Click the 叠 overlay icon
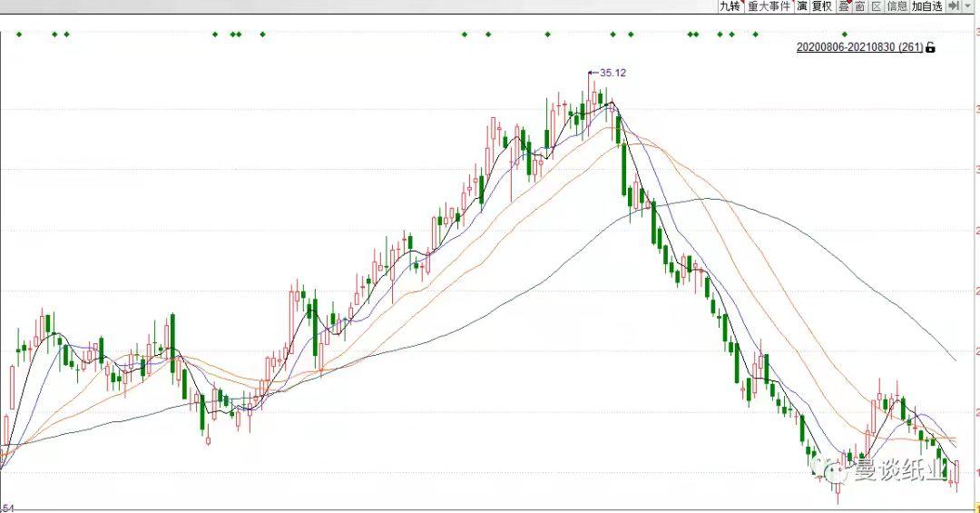980x513 pixels. click(843, 6)
